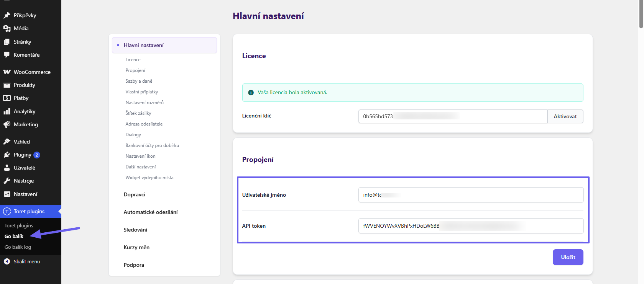Viewport: 644px width, 284px height.
Task: Collapse menu via Sbalit menu label
Action: tap(27, 261)
